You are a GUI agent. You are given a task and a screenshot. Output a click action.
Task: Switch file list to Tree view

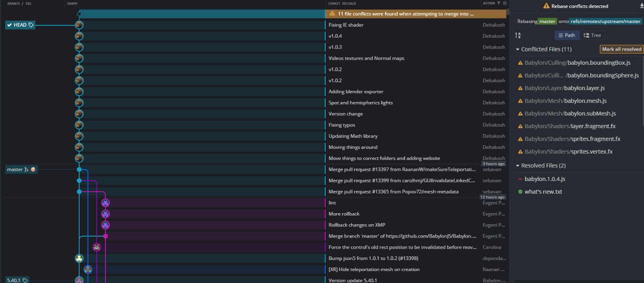592,35
